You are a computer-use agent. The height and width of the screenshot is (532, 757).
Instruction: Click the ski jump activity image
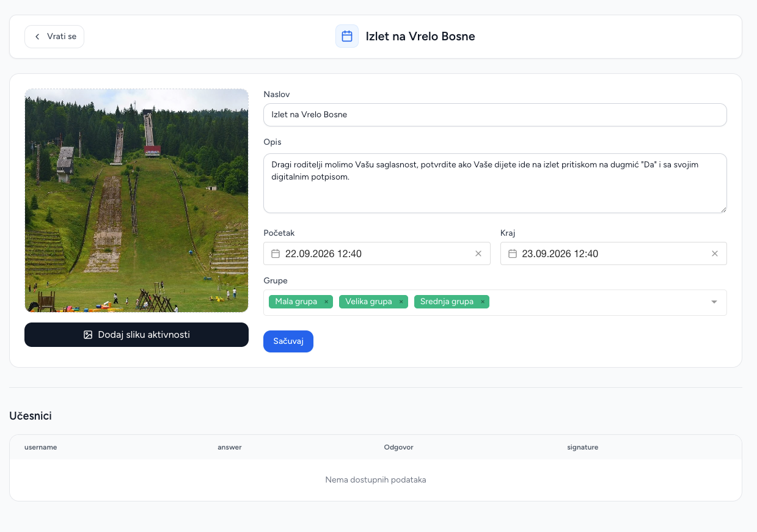pyautogui.click(x=136, y=200)
